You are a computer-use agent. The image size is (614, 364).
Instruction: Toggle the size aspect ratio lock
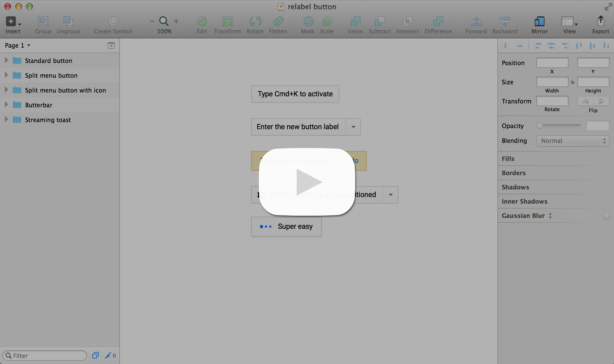572,82
